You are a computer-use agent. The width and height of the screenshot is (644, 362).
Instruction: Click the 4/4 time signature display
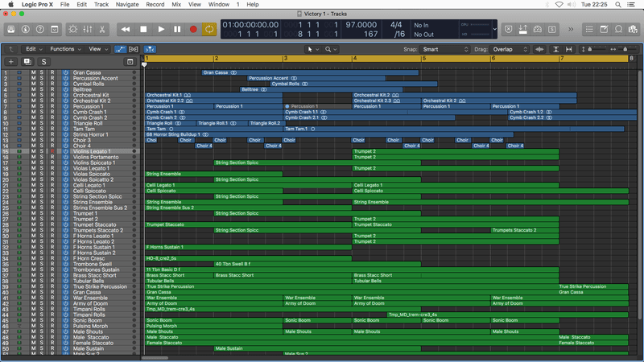point(396,25)
